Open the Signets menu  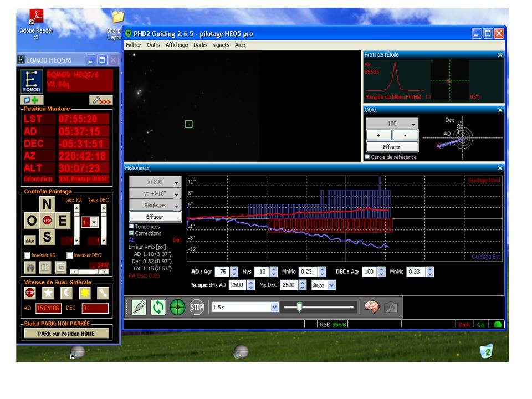[x=221, y=45]
